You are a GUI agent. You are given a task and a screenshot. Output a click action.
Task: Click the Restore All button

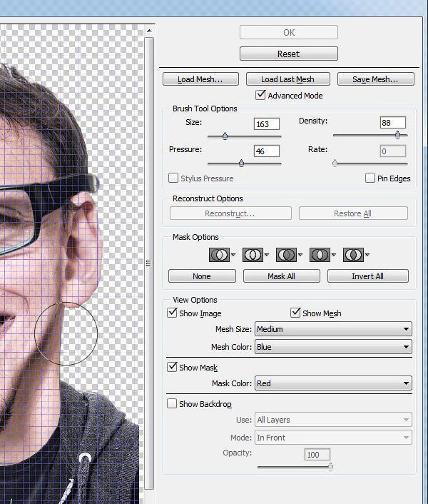353,213
